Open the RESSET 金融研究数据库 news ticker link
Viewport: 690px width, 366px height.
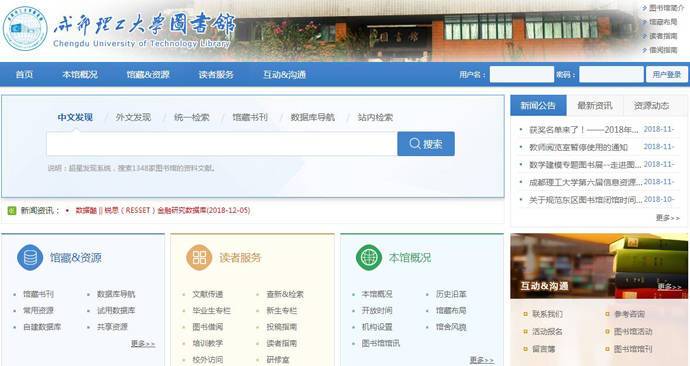click(x=163, y=211)
